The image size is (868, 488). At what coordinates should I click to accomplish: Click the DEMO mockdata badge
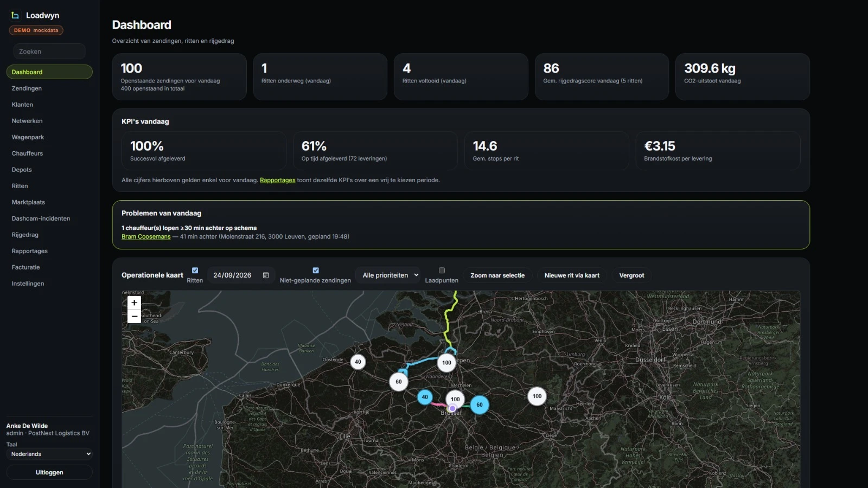click(36, 30)
